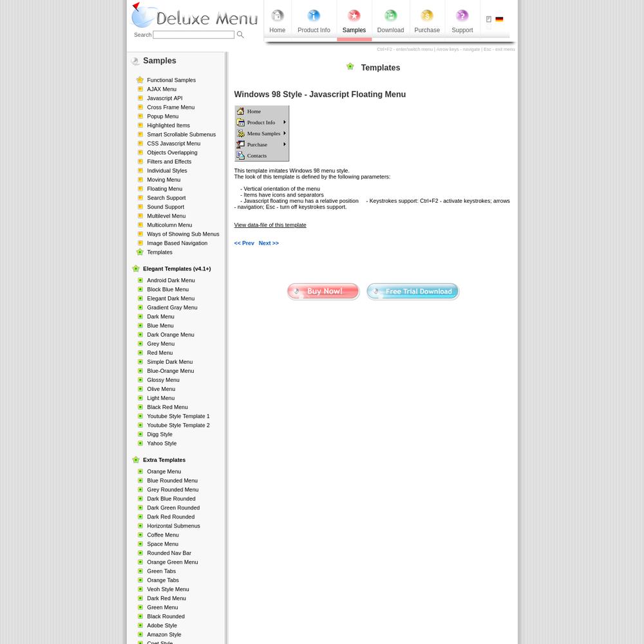Viewport: 644px width, 644px height.
Task: Open Veoh Style Menu template
Action: click(x=168, y=589)
